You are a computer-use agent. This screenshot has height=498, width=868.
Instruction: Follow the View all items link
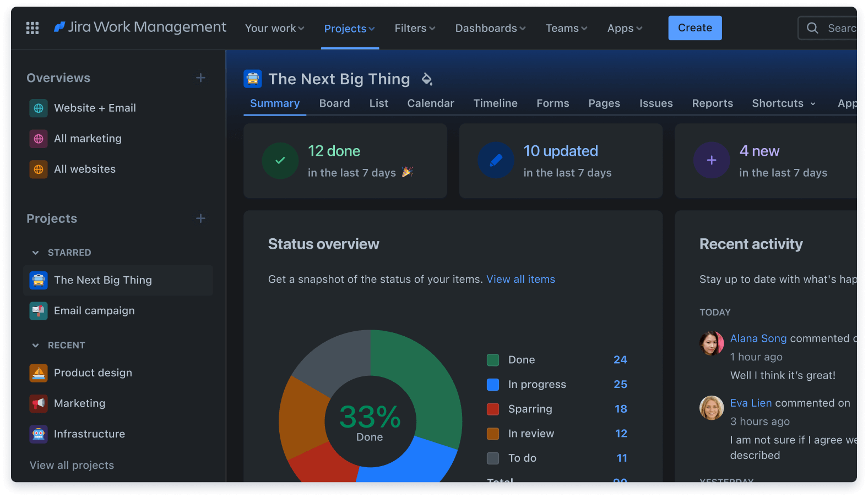tap(520, 280)
